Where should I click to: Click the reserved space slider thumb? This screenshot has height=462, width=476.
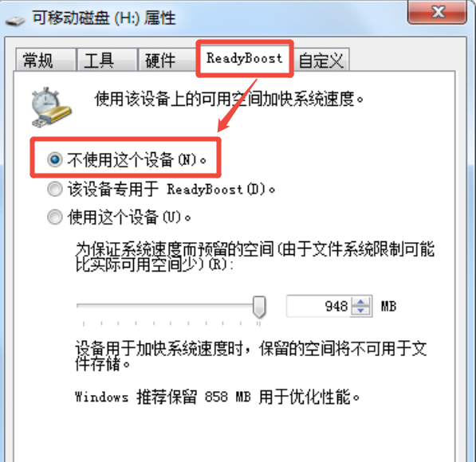(x=260, y=307)
